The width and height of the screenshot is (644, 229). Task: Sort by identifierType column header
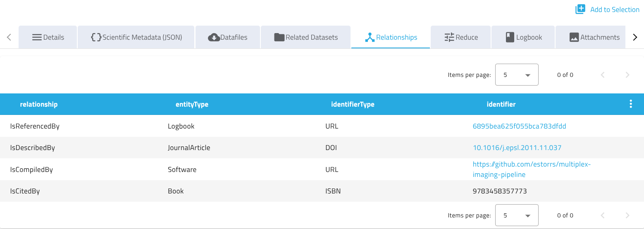[x=353, y=104]
